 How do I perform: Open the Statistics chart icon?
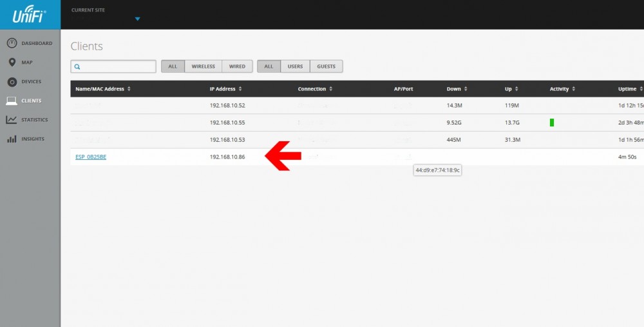click(12, 120)
